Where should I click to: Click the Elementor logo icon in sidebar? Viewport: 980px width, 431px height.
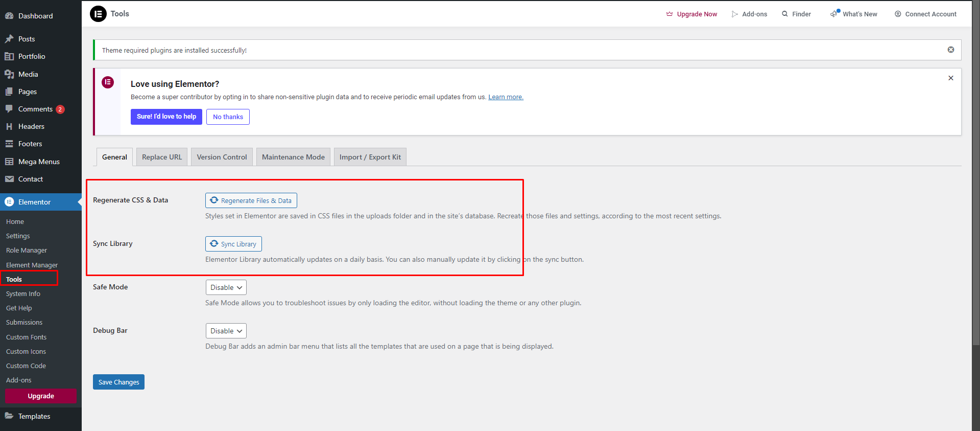[9, 202]
